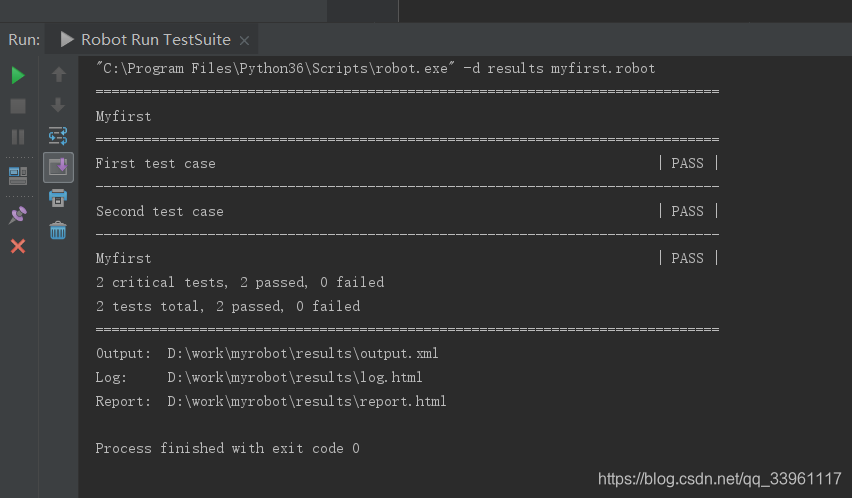Image resolution: width=852 pixels, height=498 pixels.
Task: Open the output.xml result path
Action: coord(303,354)
